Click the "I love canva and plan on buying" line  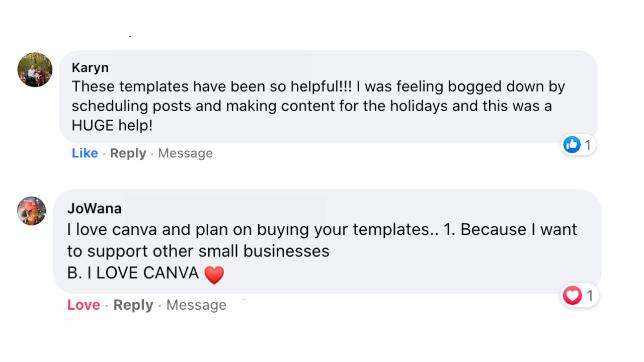tap(201, 230)
